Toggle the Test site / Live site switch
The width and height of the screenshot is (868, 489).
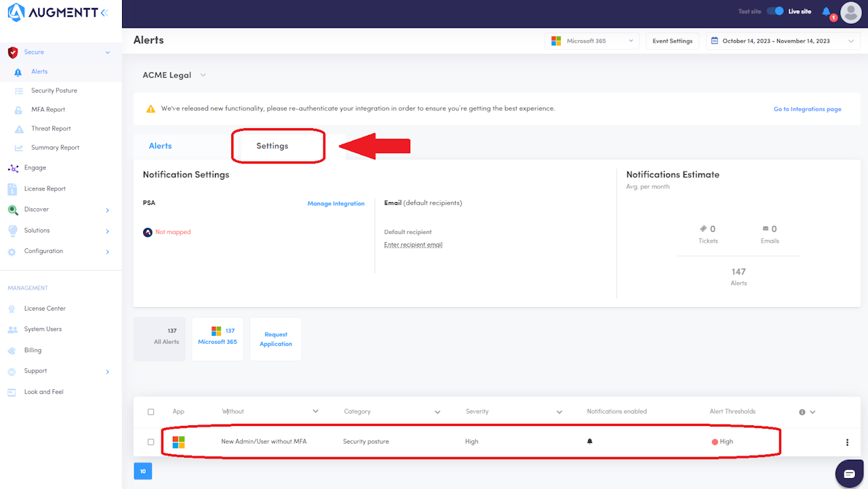pos(775,12)
